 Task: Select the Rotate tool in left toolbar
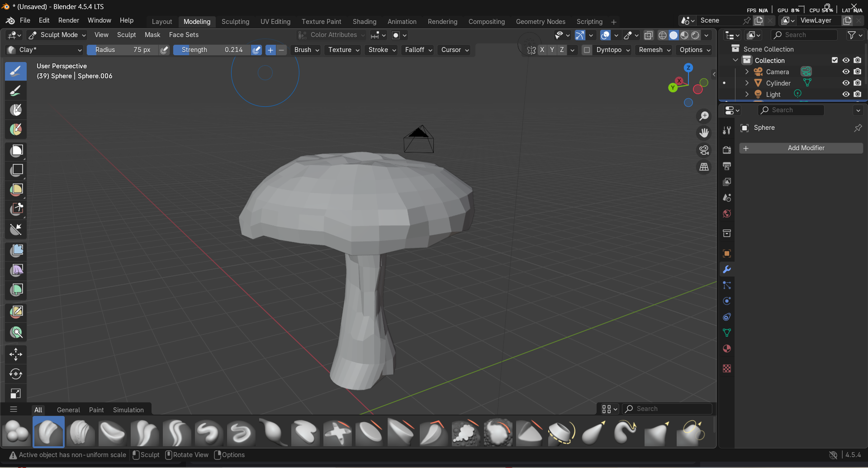click(16, 374)
